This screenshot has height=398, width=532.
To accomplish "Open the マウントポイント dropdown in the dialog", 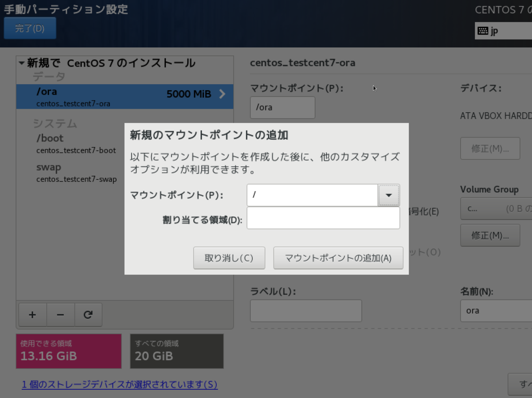I will (x=389, y=195).
